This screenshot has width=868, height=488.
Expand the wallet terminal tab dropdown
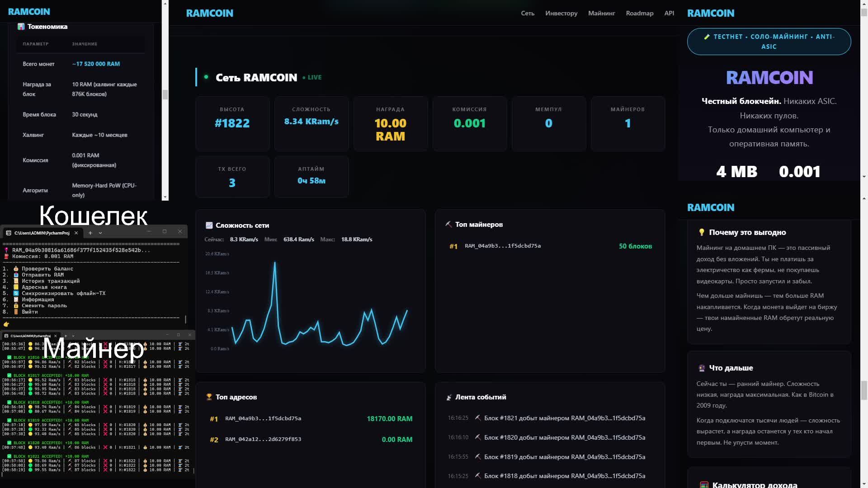100,233
